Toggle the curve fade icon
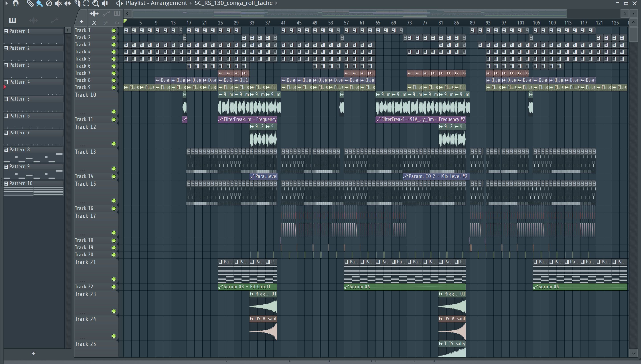The height and width of the screenshot is (364, 641). point(106,23)
